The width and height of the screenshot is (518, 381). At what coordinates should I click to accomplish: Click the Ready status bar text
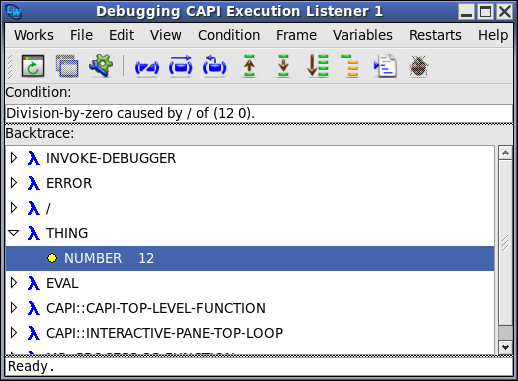click(31, 366)
